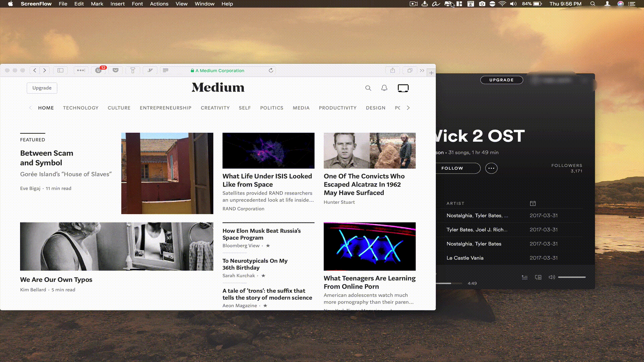
Task: Click the Medium Upgrade button
Action: click(x=42, y=88)
